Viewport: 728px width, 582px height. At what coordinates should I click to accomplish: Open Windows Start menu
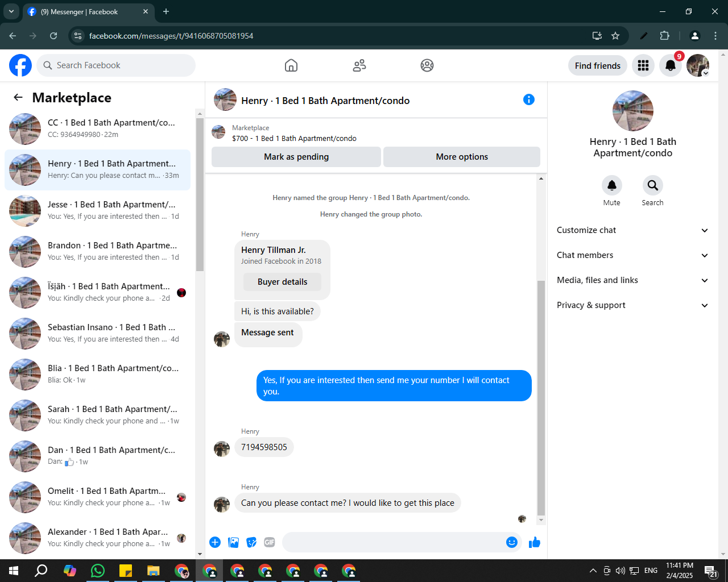tap(14, 571)
